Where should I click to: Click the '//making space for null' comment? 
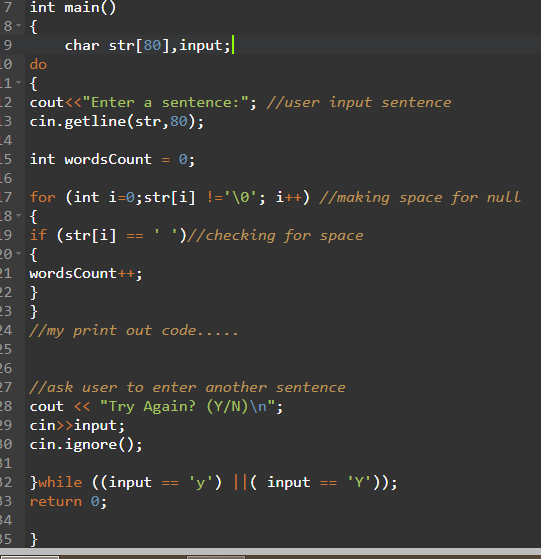pos(420,197)
